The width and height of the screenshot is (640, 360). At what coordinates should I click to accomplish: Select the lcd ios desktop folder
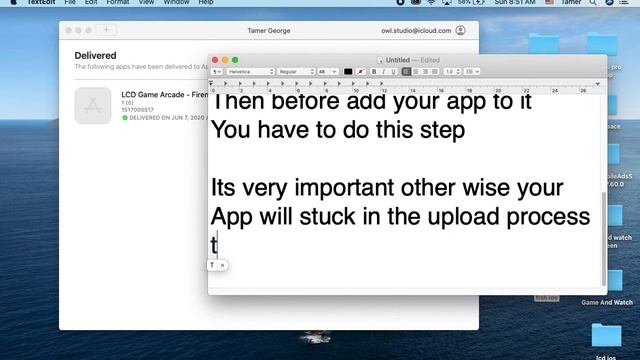606,341
